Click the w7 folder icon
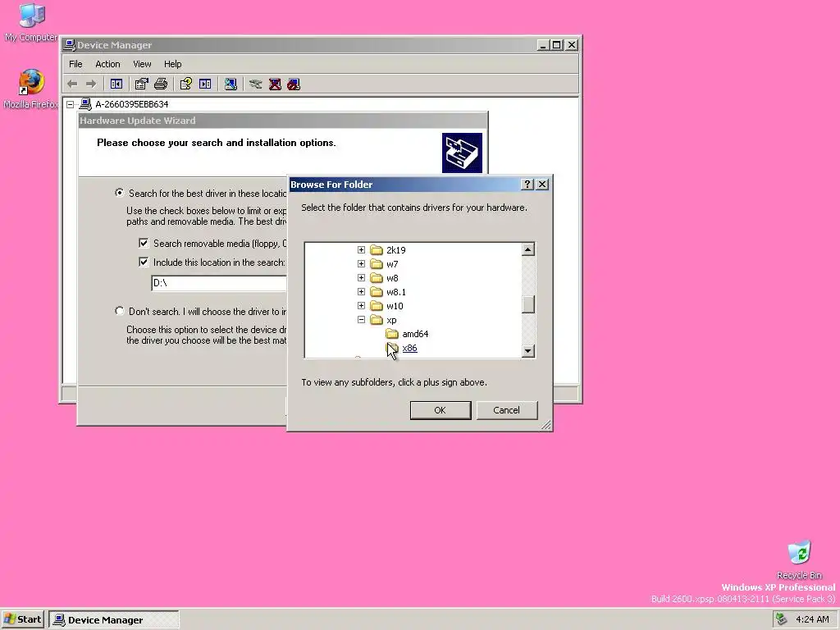 pyautogui.click(x=377, y=264)
